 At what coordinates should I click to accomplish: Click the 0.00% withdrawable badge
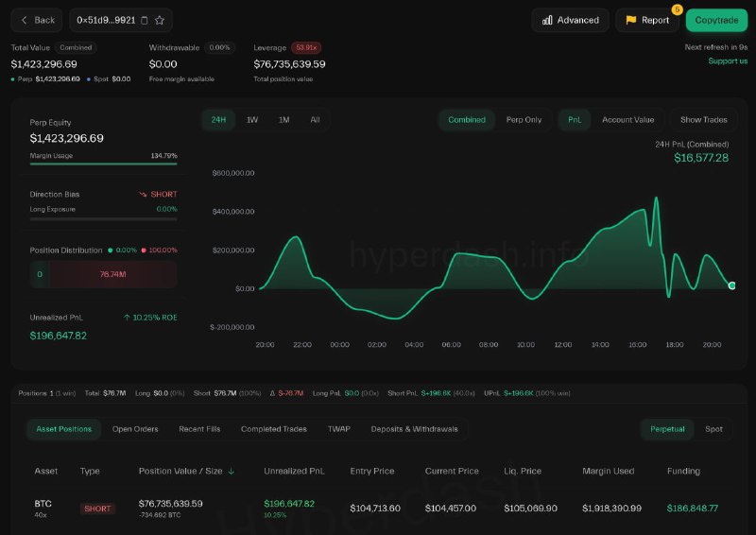point(219,48)
